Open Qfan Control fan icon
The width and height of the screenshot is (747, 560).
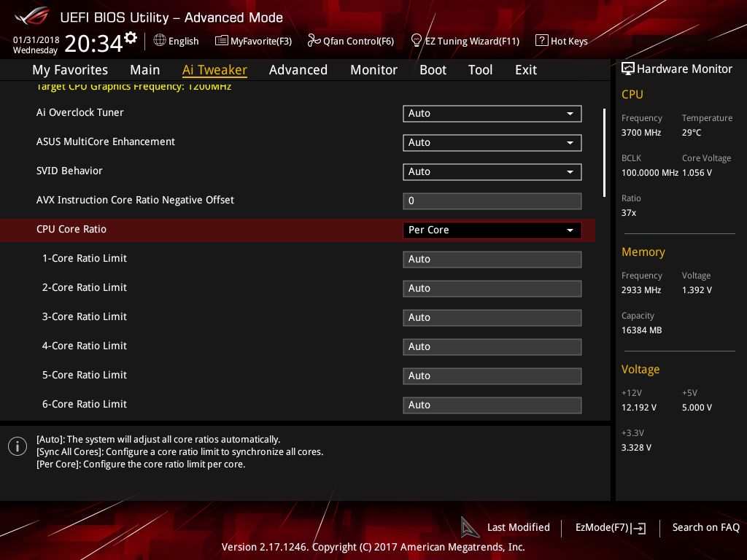314,41
